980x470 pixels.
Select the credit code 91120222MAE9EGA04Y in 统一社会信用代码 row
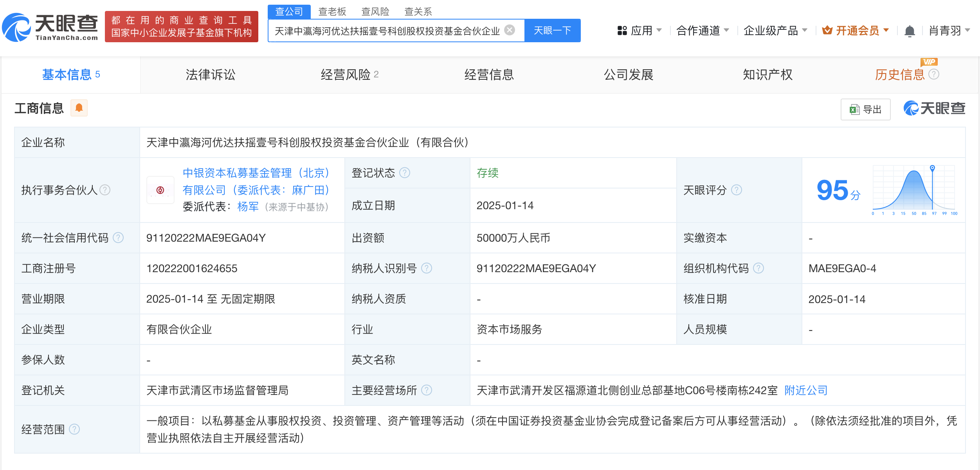(206, 238)
